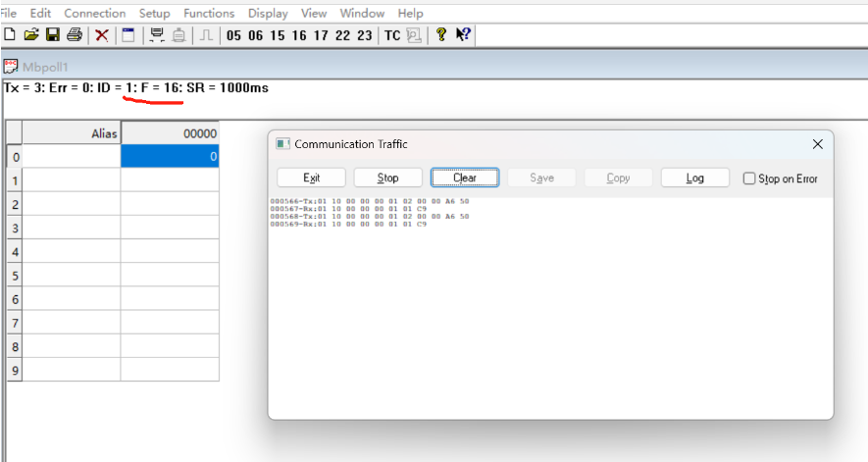
Task: Click the Connect toolbar icon
Action: pos(157,35)
